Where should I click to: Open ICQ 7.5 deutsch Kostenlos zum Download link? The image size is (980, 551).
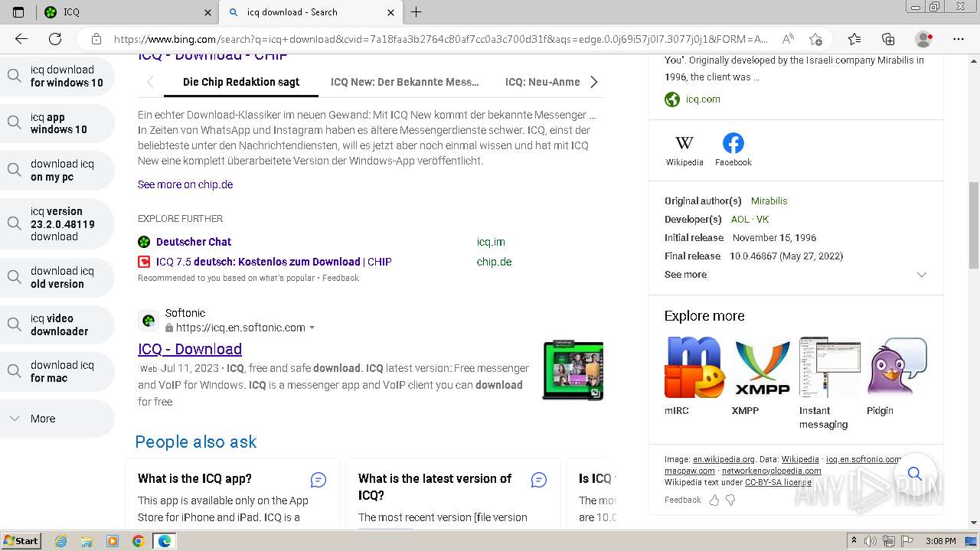[273, 262]
